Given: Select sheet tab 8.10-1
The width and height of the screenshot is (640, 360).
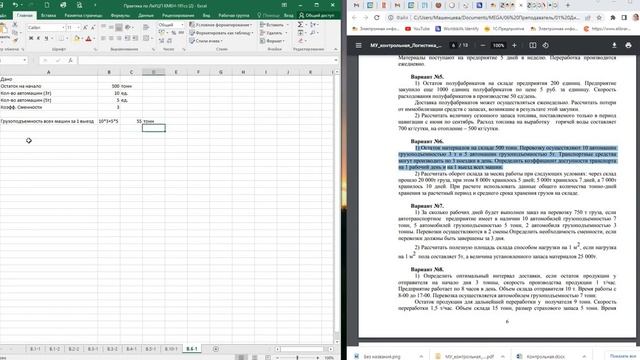Looking at the screenshot, I should click(171, 349).
